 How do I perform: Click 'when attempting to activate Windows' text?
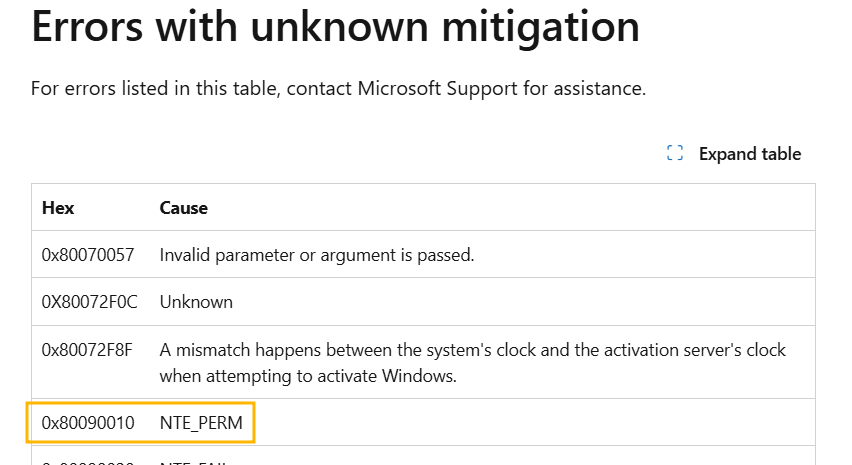pyautogui.click(x=308, y=376)
